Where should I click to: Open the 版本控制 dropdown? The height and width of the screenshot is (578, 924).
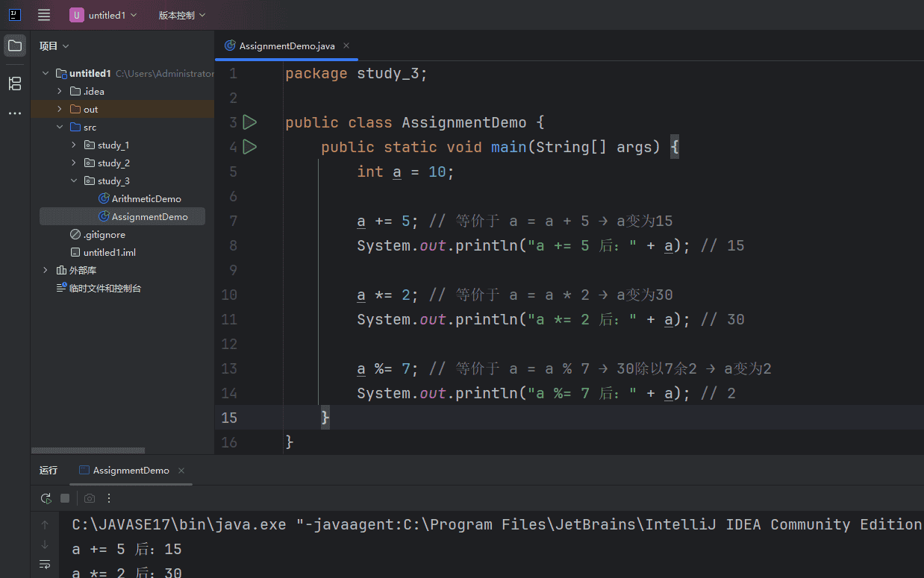(182, 15)
